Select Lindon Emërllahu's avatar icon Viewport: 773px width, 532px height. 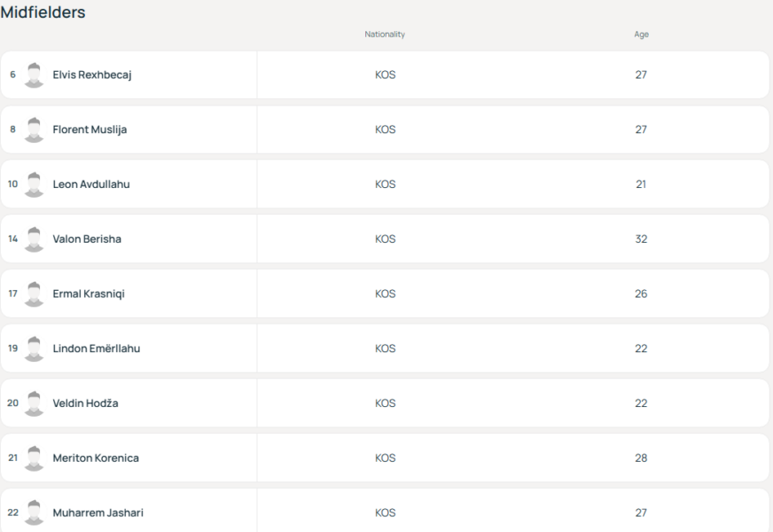[x=34, y=348]
